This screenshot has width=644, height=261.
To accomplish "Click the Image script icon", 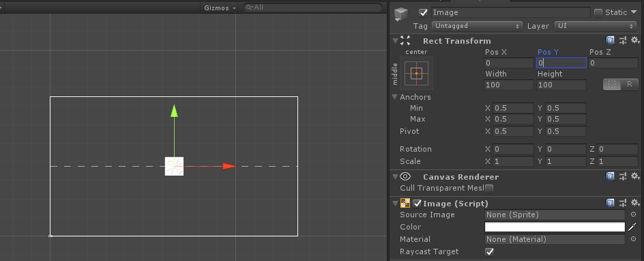I will click(x=405, y=203).
